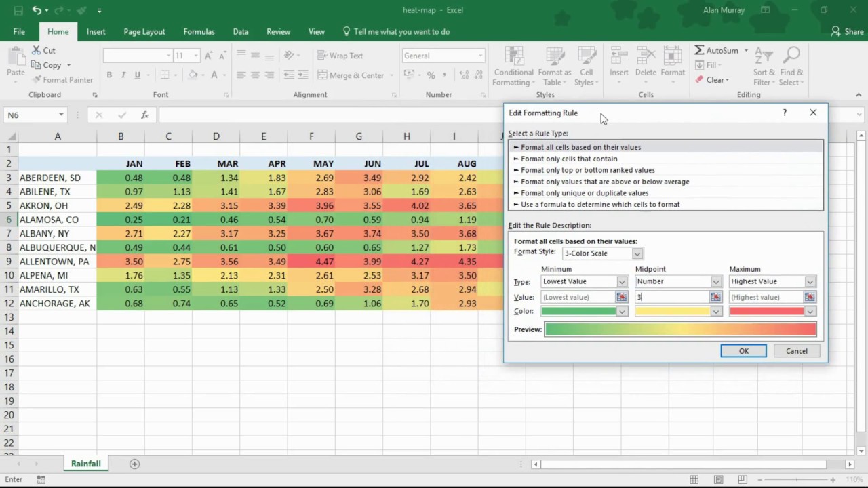Click the Maximum red color swatch
Viewport: 868px width, 488px height.
pos(767,311)
